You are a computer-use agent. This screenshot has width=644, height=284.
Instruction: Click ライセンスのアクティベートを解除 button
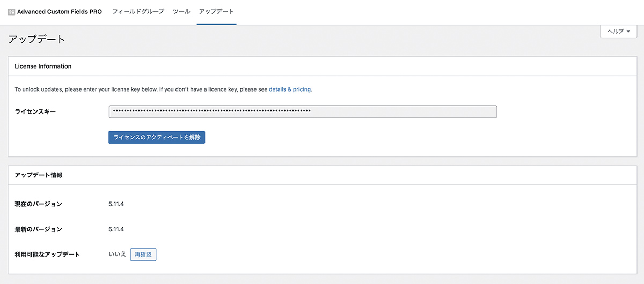point(157,137)
